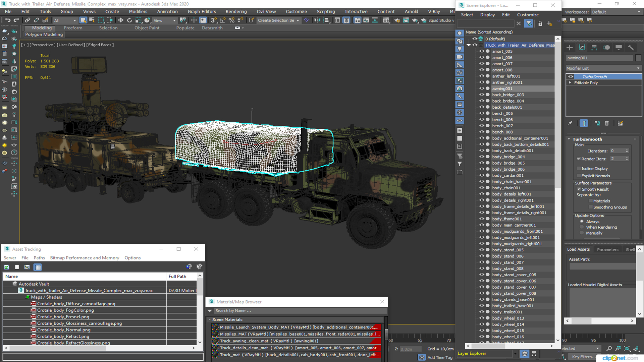Click Scene Explorer search input field
The image size is (644, 362).
485,23
